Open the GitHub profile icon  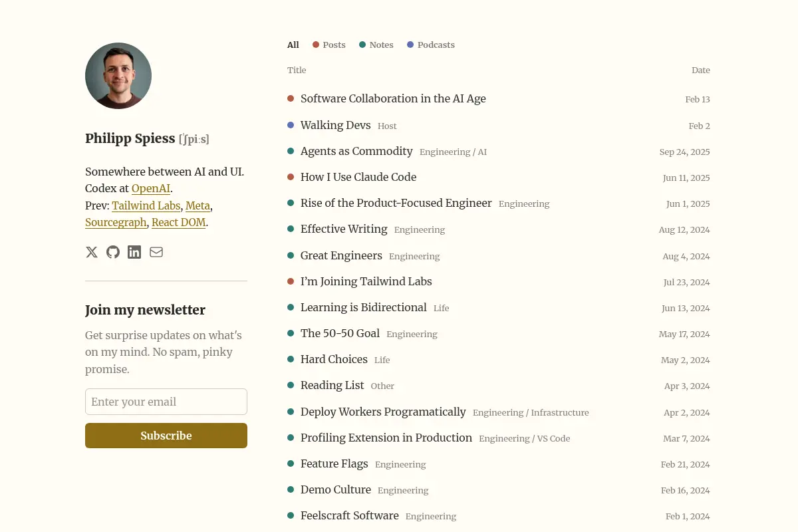coord(113,252)
